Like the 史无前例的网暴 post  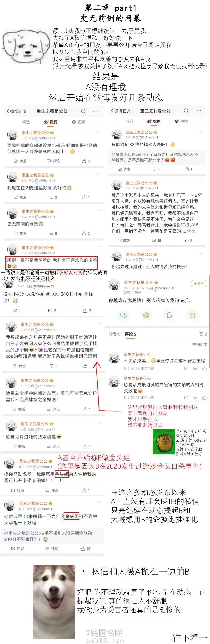86,233
